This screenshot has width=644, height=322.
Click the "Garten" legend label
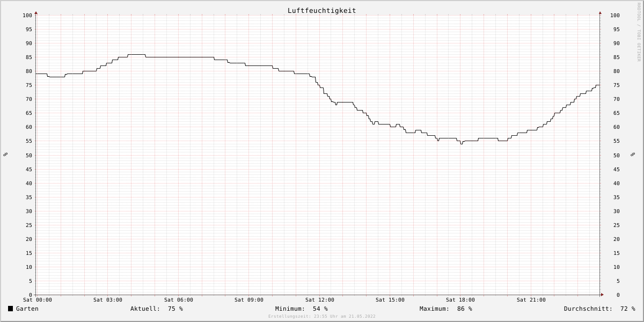[x=27, y=309]
